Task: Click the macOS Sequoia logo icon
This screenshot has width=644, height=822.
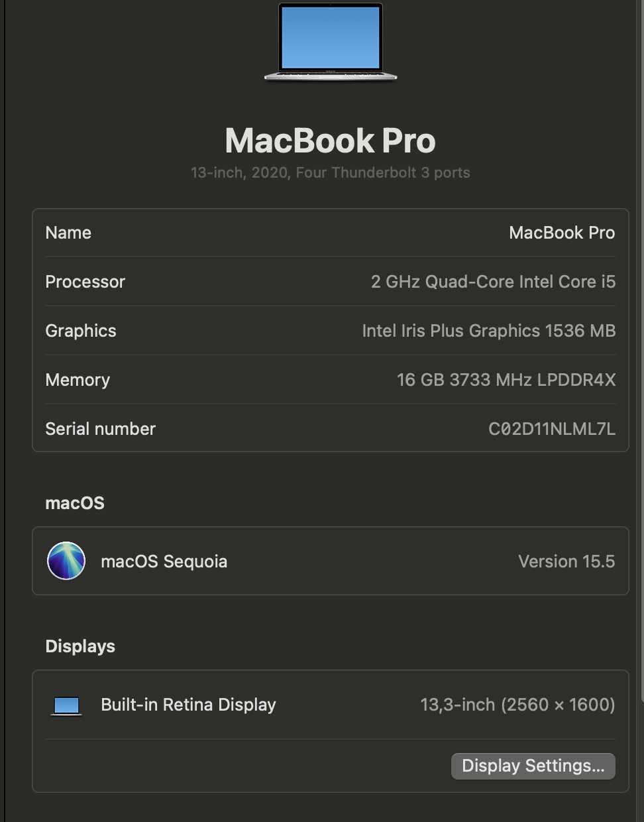Action: [66, 561]
